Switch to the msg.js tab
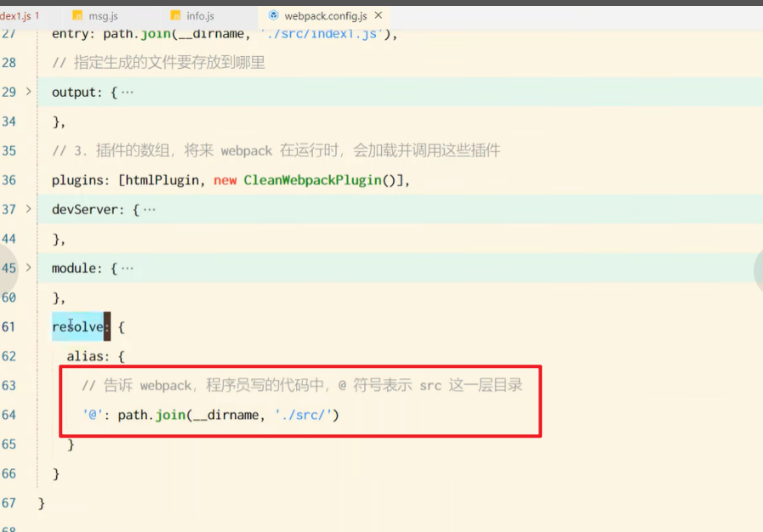This screenshot has width=763, height=532. coord(102,15)
